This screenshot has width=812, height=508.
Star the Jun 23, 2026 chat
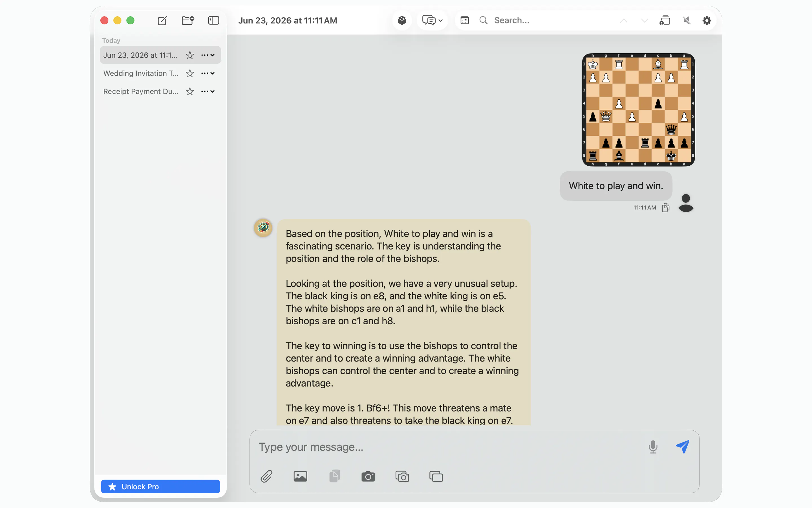pos(190,55)
